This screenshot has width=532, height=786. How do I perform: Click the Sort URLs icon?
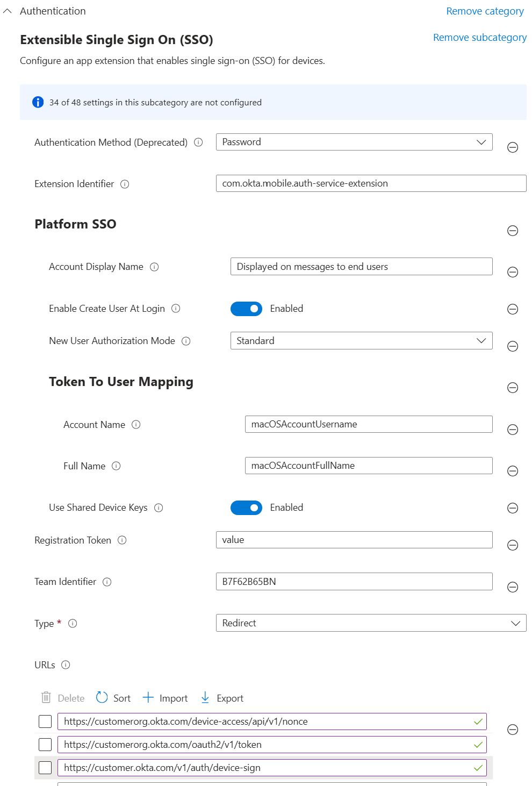click(102, 698)
